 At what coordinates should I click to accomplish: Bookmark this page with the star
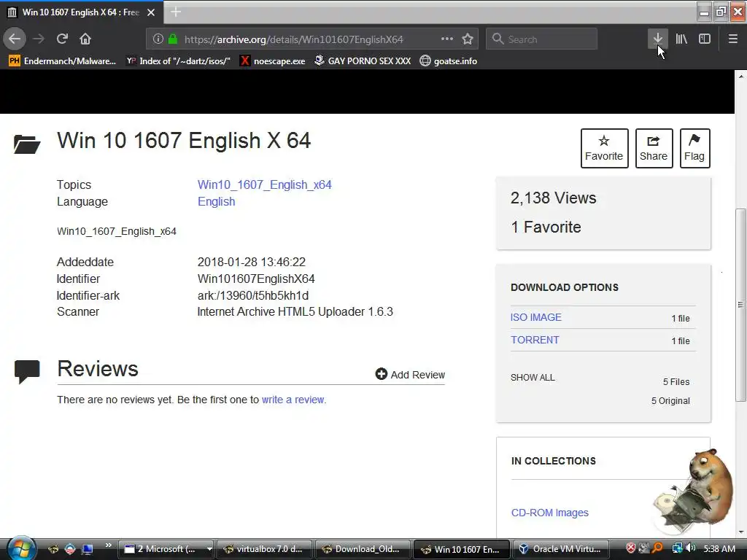(468, 39)
